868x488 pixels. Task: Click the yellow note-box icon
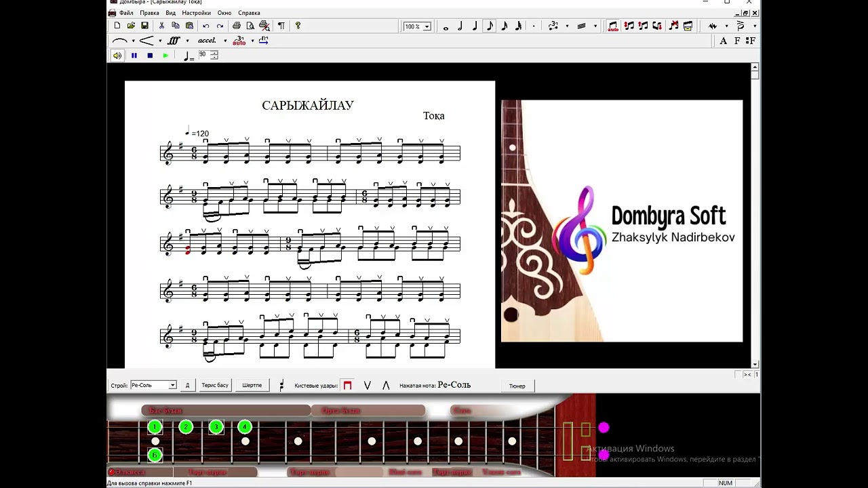coord(688,26)
